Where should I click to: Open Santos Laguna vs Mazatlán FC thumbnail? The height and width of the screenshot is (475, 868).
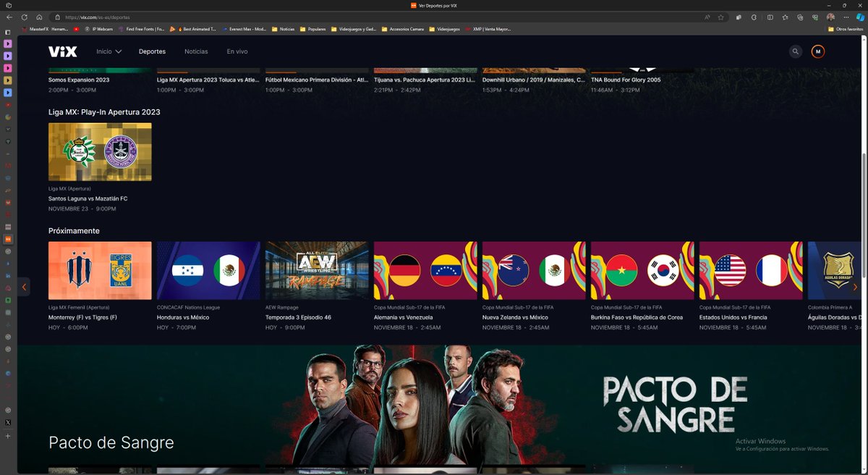[100, 151]
